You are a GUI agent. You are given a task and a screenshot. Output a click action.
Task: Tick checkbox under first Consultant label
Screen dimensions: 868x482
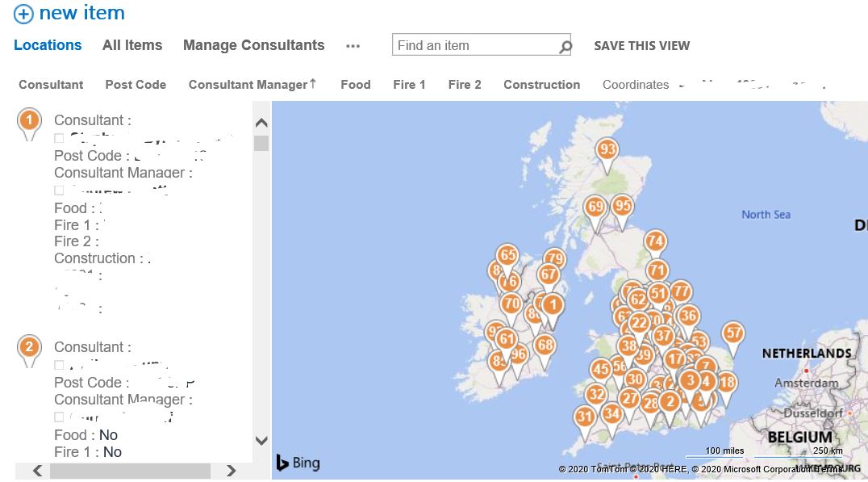click(59, 138)
